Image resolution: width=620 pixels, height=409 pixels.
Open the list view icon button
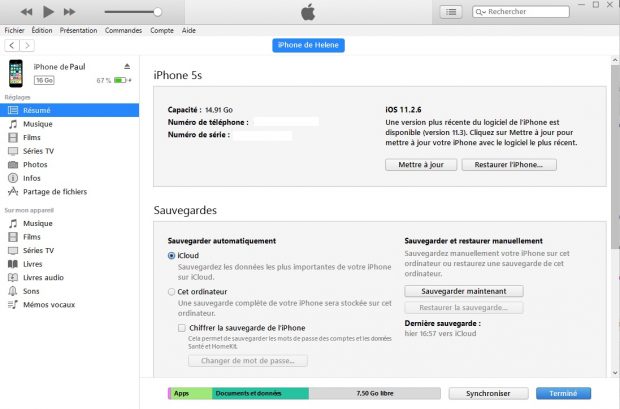coord(451,12)
